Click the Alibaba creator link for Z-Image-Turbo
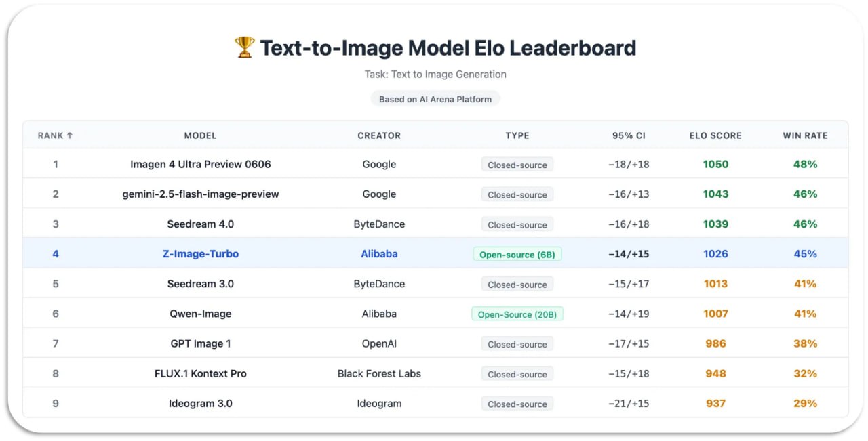The height and width of the screenshot is (441, 868). 379,254
